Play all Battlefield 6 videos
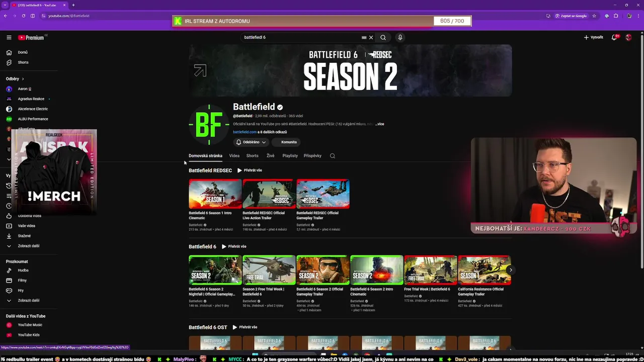This screenshot has height=362, width=644. (234, 246)
